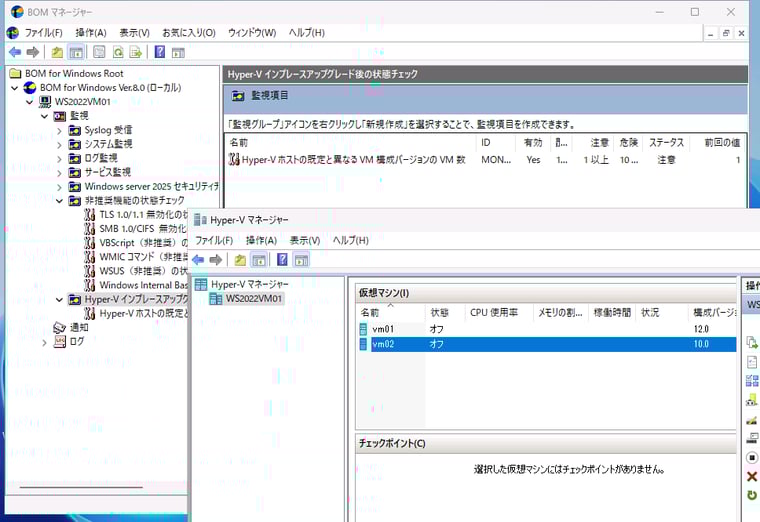Select VBScript（非推奨）monitor item

click(143, 243)
